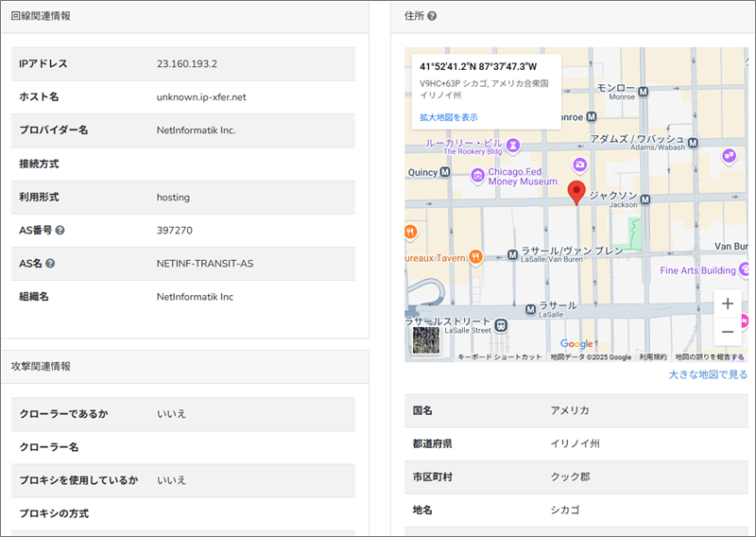
Task: Click the 市区町村 value クック郡
Action: [x=571, y=477]
